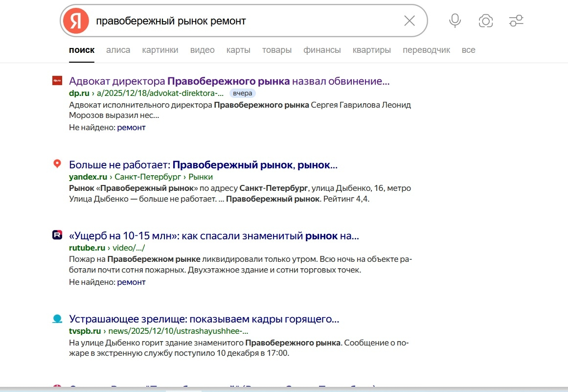Screen dimensions: 568x392
Task: Open the 'видео' tab
Action: pos(202,50)
